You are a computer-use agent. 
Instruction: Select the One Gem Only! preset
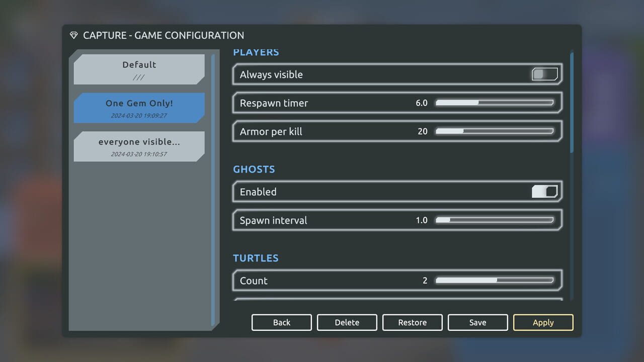(x=139, y=108)
